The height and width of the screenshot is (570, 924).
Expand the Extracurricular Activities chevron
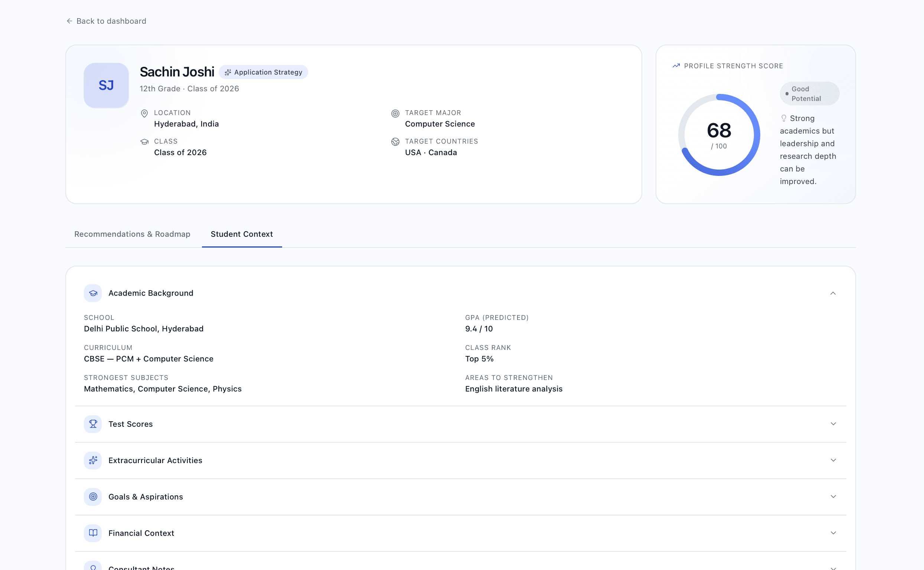pos(833,460)
